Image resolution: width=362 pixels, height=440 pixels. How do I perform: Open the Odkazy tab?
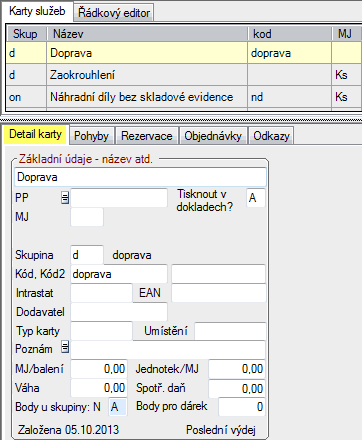[271, 136]
